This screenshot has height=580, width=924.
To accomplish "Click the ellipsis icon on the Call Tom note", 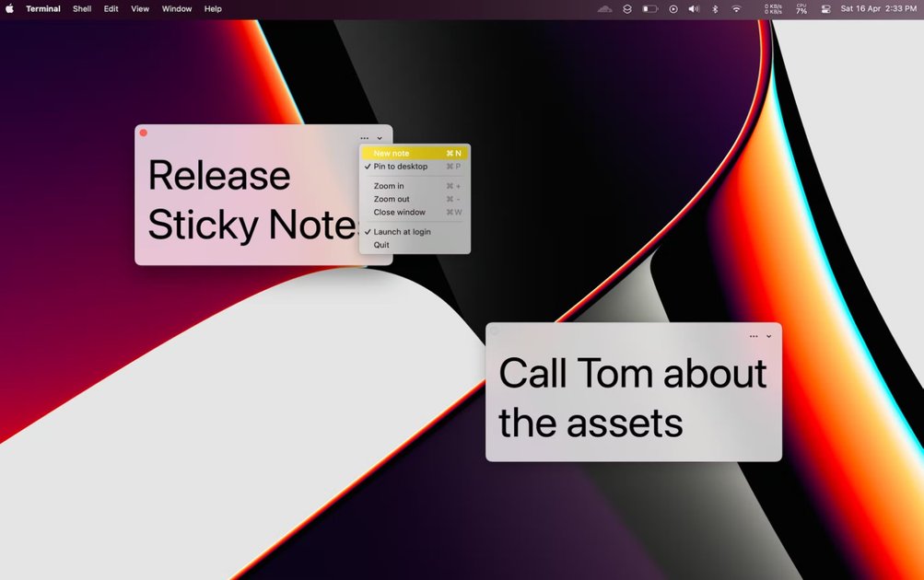I will tap(754, 335).
